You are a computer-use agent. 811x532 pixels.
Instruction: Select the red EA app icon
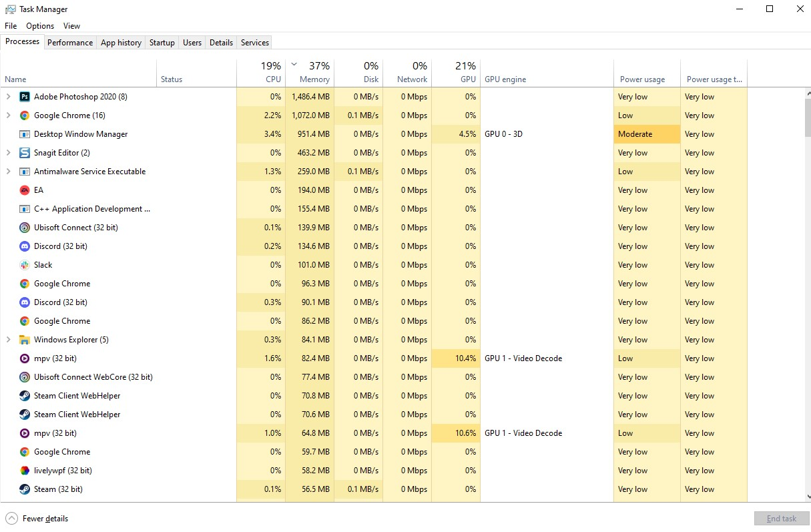25,190
